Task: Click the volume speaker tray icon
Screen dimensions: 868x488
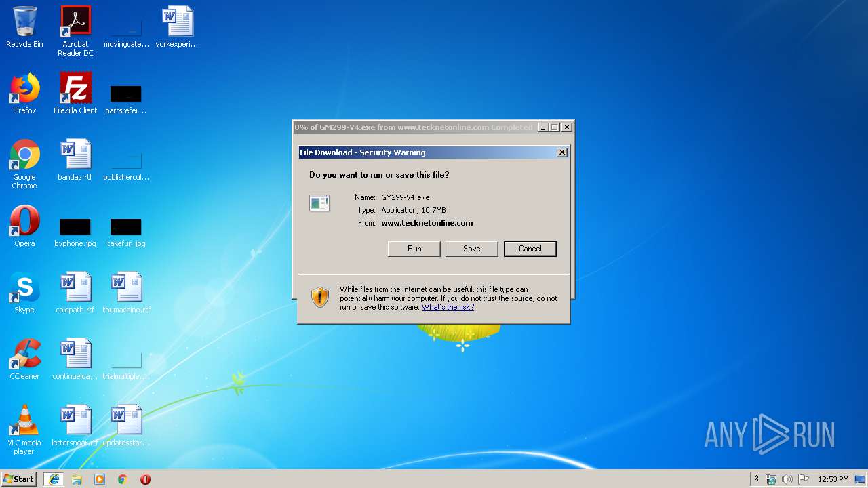Action: (x=787, y=479)
